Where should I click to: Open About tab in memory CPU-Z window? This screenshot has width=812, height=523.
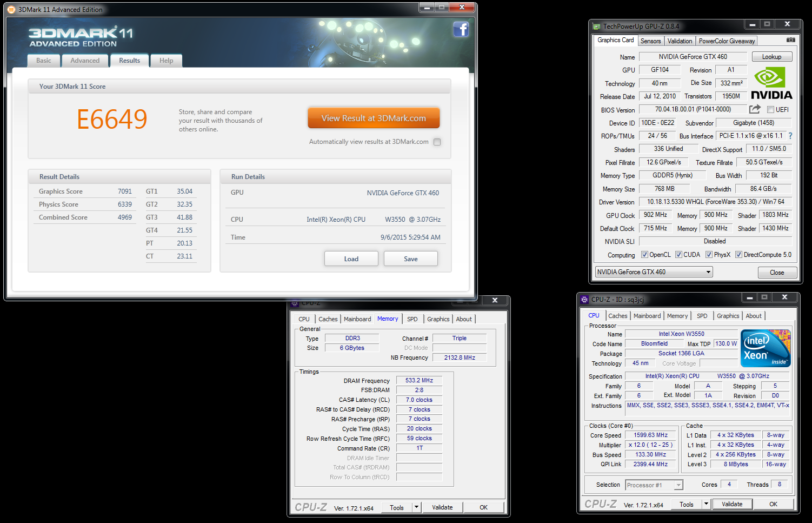[x=464, y=319]
